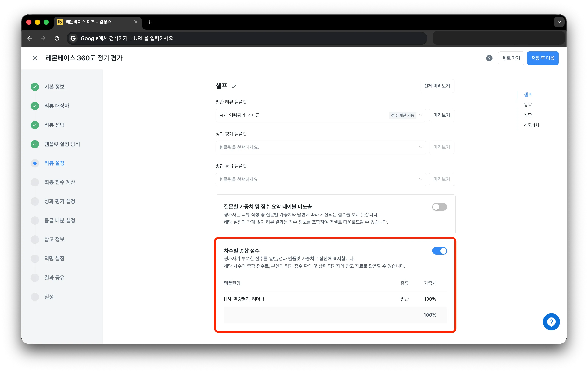This screenshot has width=588, height=372.
Task: Click the 리뷰 대상자 green check step icon
Action: (35, 106)
